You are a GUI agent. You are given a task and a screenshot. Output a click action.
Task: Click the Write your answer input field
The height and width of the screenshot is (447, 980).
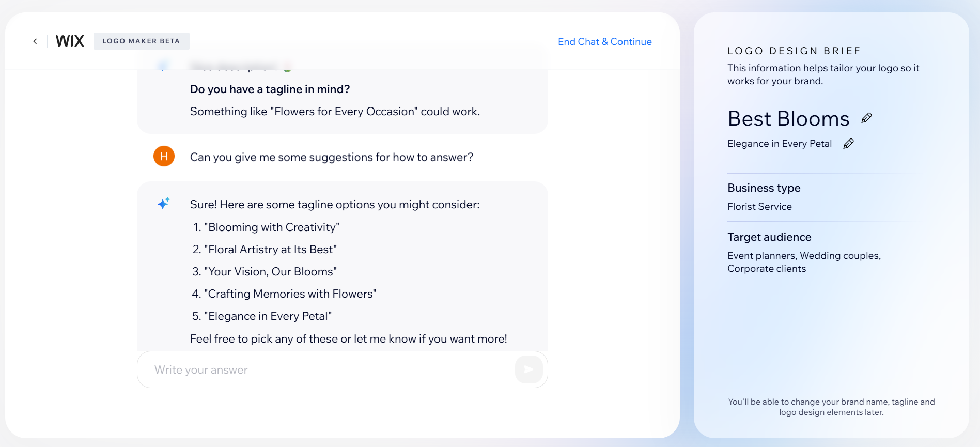click(x=310, y=369)
